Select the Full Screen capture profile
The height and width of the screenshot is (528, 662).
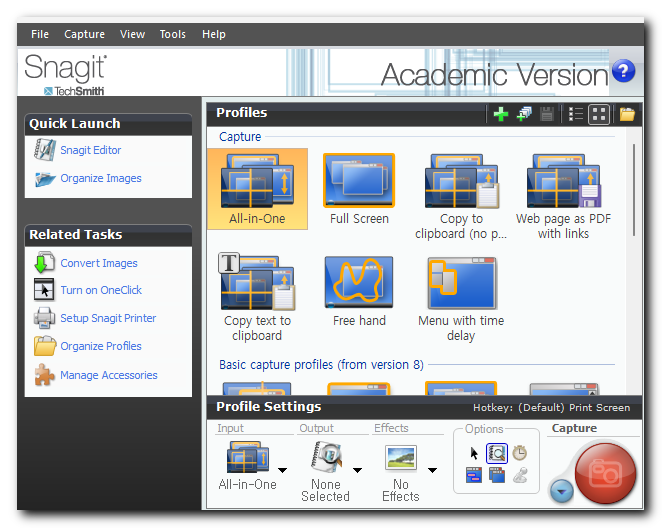[359, 190]
